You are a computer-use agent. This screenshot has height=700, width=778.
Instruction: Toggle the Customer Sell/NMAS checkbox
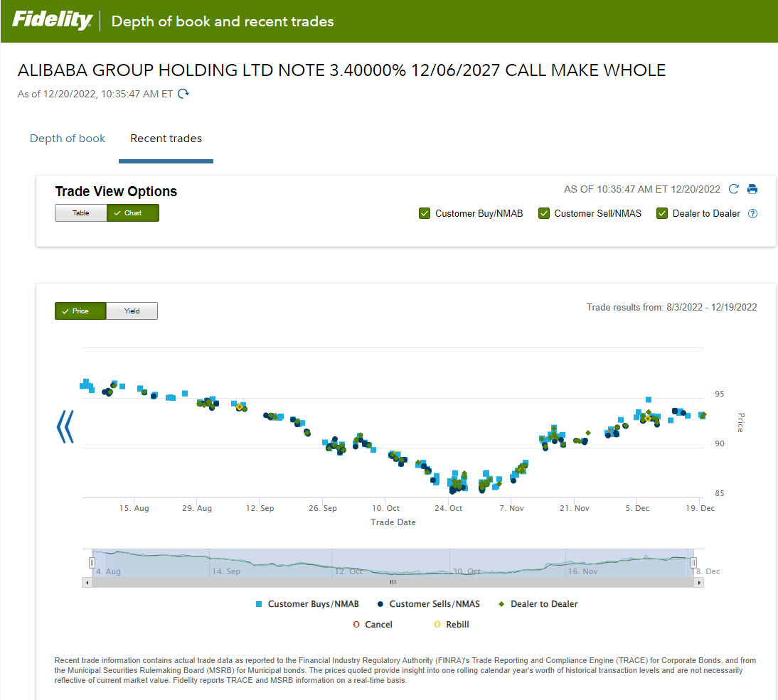tap(544, 213)
